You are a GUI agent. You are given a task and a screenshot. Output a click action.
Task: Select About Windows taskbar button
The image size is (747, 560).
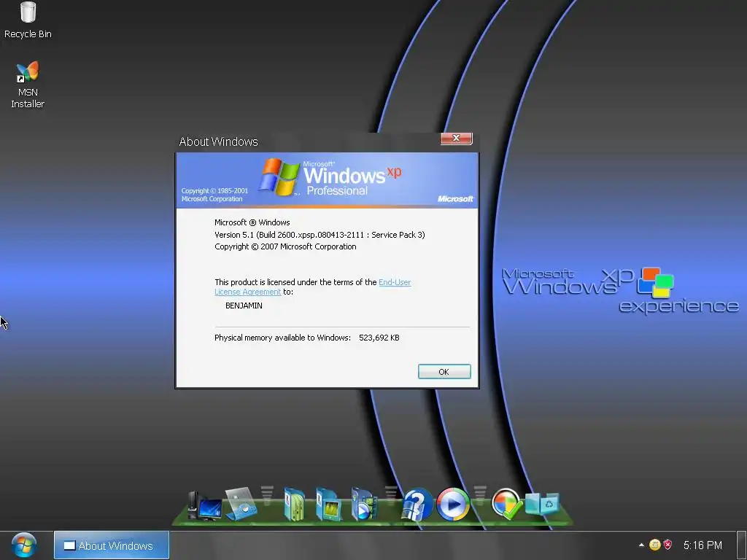coord(112,545)
